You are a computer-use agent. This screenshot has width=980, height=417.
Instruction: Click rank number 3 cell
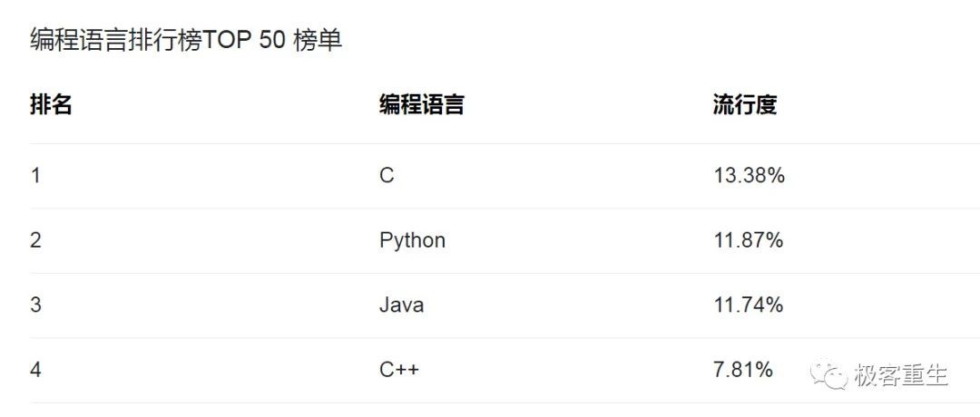click(x=35, y=305)
